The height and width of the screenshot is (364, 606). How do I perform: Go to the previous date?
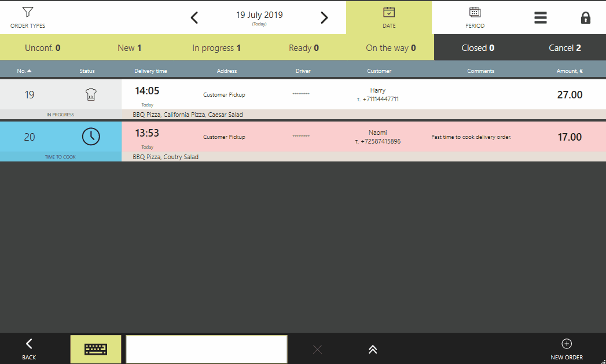[x=194, y=18]
